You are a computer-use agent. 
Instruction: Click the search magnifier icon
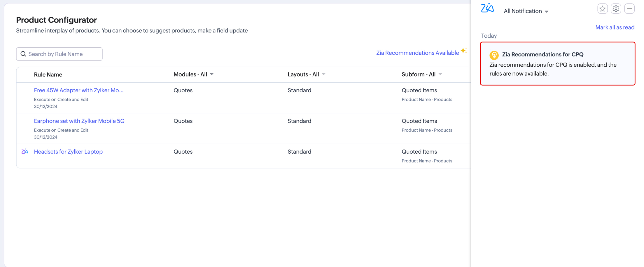(x=23, y=54)
